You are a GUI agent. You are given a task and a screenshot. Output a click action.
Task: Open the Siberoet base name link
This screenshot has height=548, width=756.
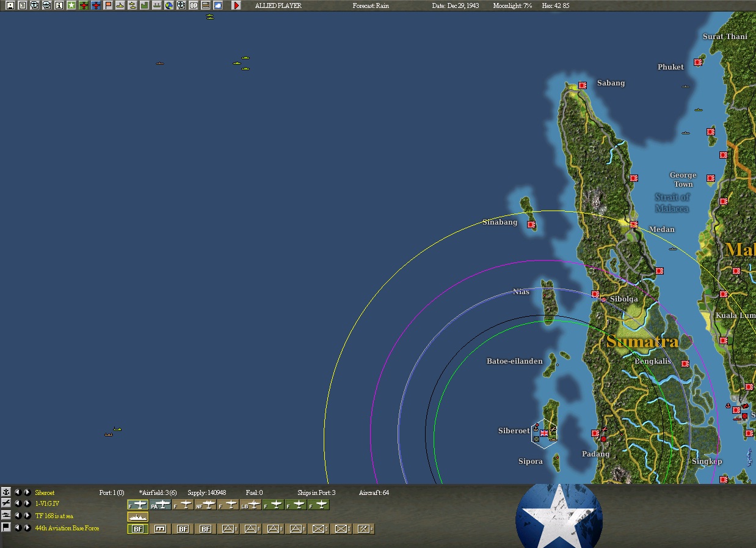[45, 492]
